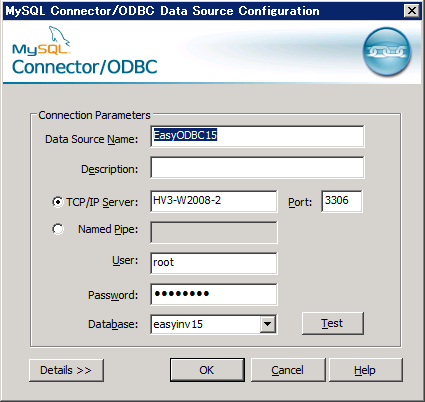This screenshot has height=402, width=425.
Task: Open Help for the ODBC configuration
Action: click(x=365, y=370)
